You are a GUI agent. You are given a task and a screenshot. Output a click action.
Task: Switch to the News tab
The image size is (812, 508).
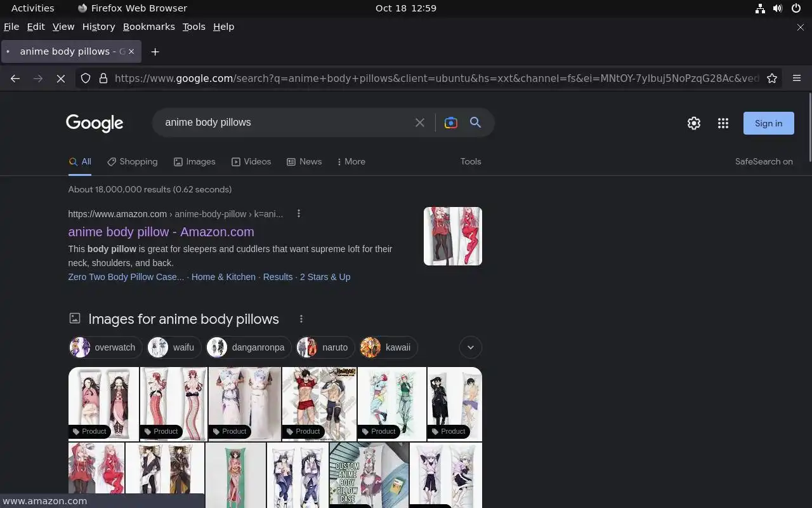[x=304, y=161]
